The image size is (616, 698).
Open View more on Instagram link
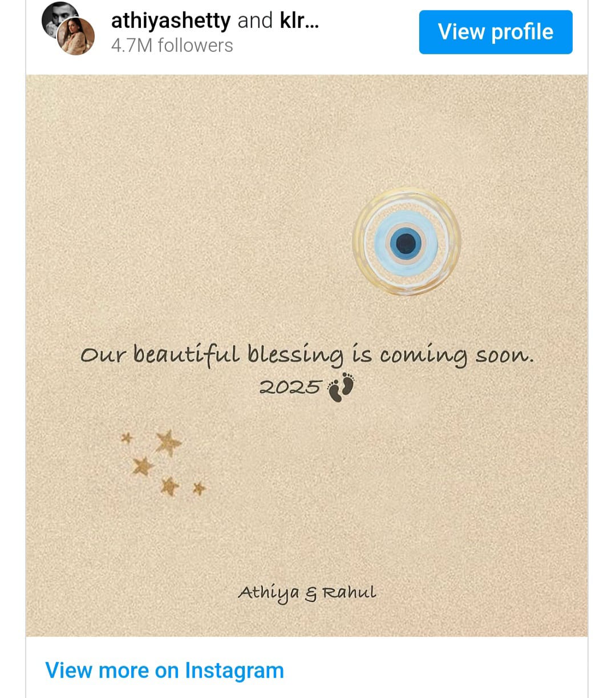click(x=164, y=670)
